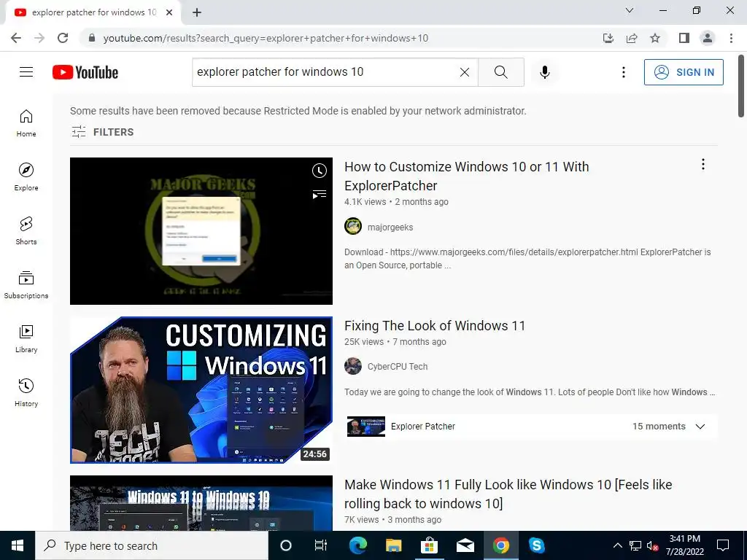The width and height of the screenshot is (747, 560).
Task: Go to YouTube homepage via logo
Action: [x=85, y=72]
